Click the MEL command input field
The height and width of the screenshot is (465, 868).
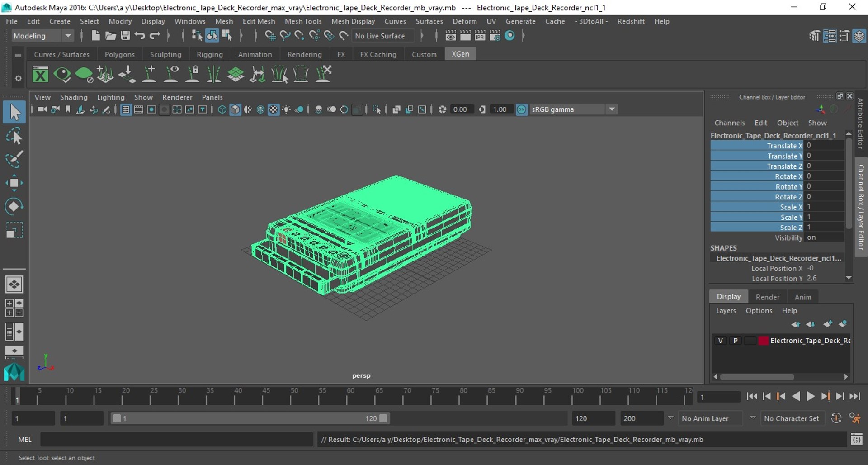coord(176,439)
